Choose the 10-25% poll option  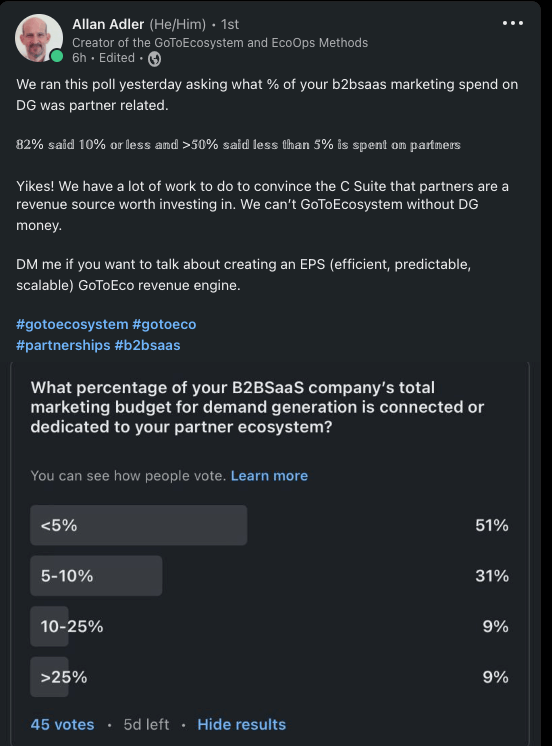(x=270, y=626)
